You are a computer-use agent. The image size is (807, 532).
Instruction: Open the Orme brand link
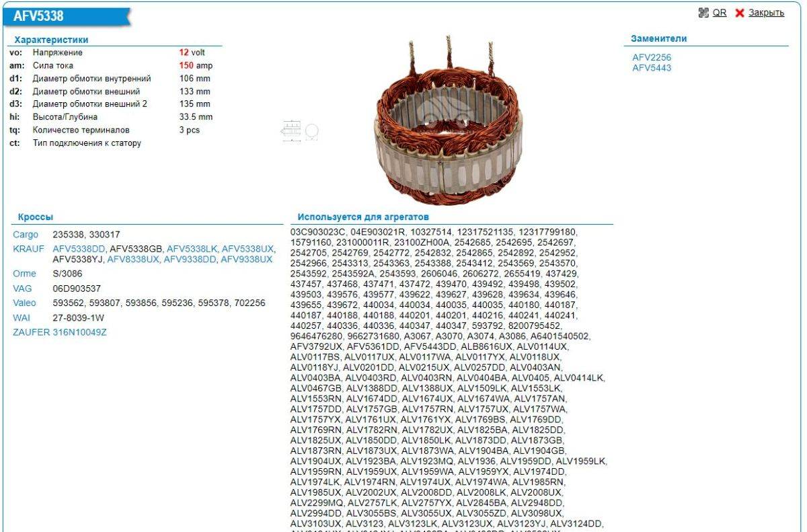[x=24, y=274]
